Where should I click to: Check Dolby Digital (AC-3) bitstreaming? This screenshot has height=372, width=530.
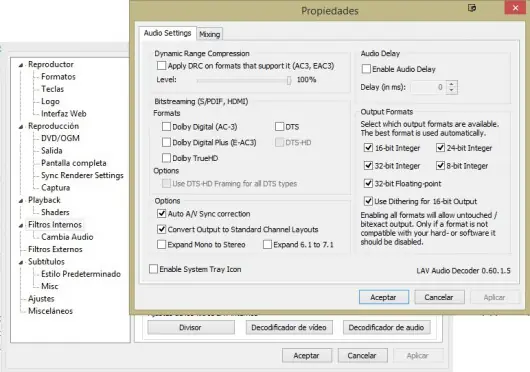[x=166, y=127]
